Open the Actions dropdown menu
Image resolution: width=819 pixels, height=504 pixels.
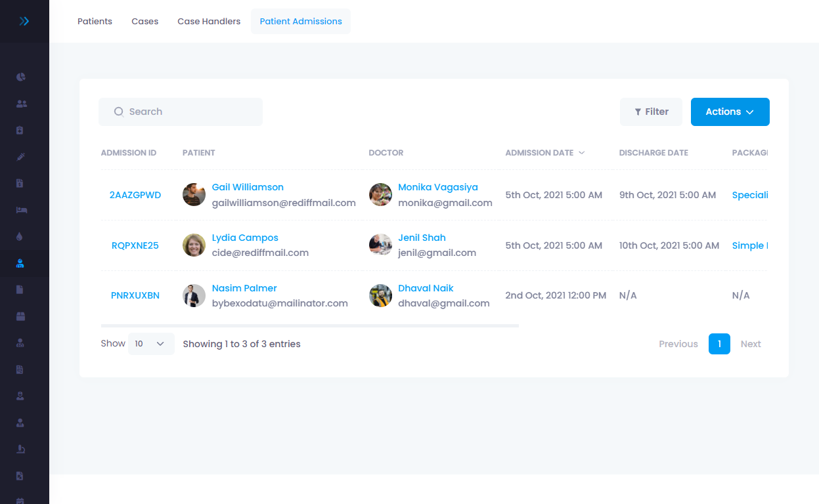pos(730,112)
